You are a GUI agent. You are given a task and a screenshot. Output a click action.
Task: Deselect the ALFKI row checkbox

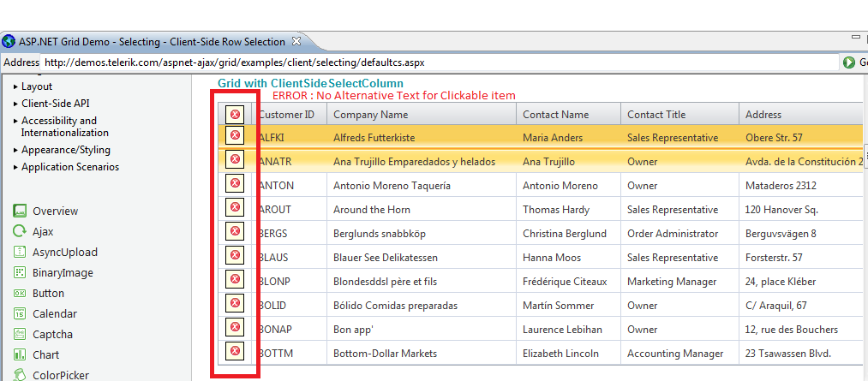(x=235, y=135)
